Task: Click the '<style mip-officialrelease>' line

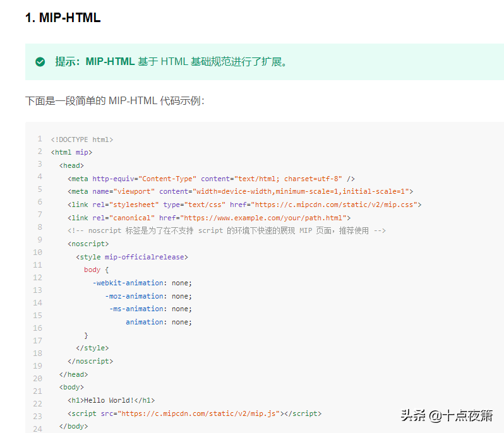Action: (132, 258)
